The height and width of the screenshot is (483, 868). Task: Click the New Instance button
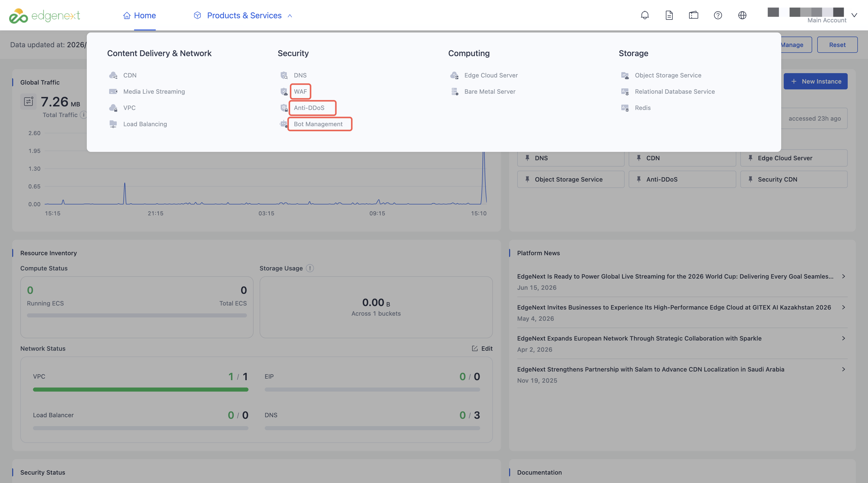tap(815, 81)
